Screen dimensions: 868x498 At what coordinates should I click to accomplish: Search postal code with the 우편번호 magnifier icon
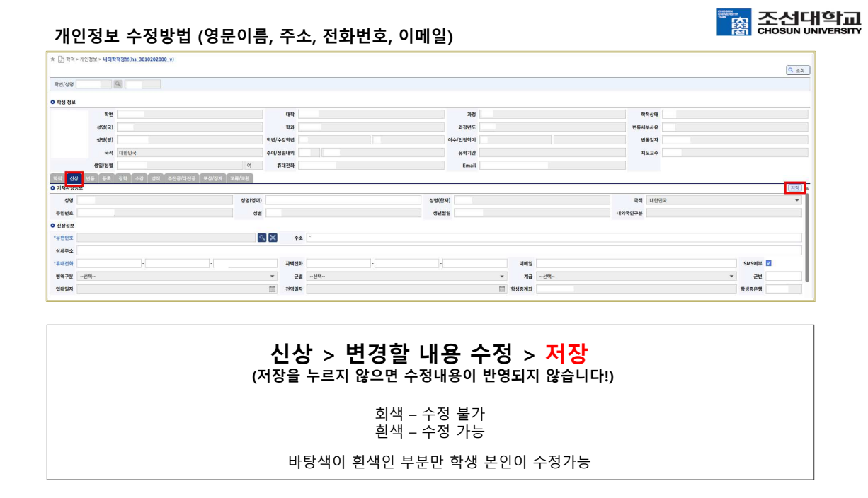(x=261, y=238)
